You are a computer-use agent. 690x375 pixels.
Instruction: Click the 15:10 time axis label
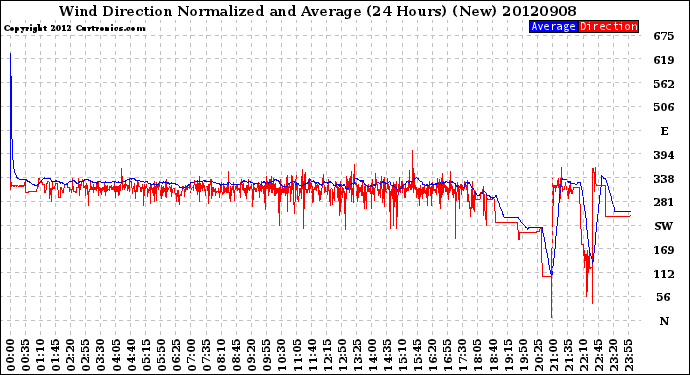coord(402,355)
